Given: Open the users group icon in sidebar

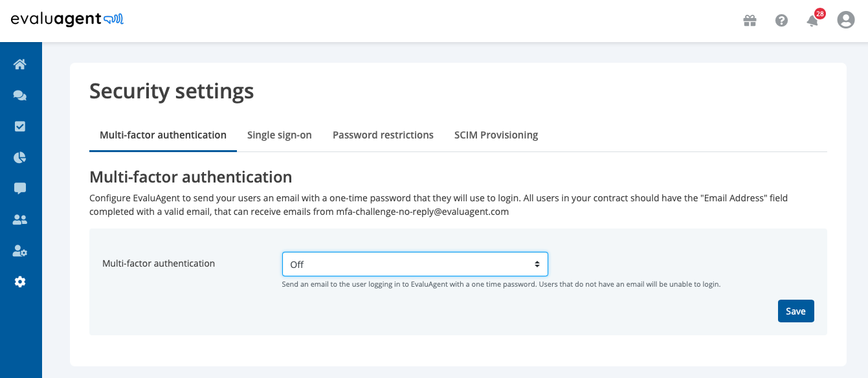Looking at the screenshot, I should click(x=20, y=219).
